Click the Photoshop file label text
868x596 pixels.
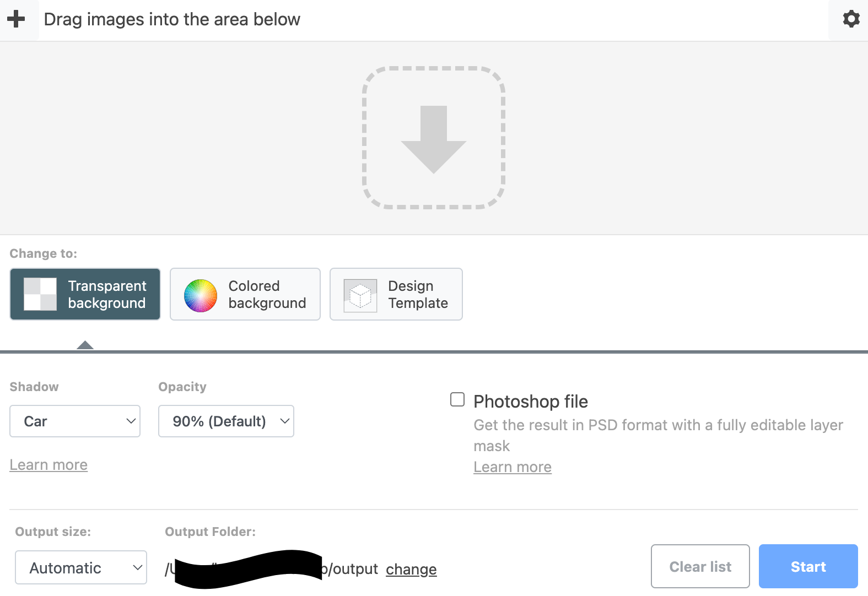531,402
